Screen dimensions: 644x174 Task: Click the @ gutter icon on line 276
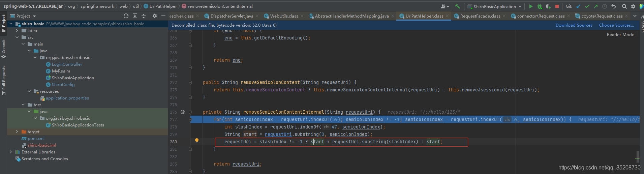click(183, 112)
